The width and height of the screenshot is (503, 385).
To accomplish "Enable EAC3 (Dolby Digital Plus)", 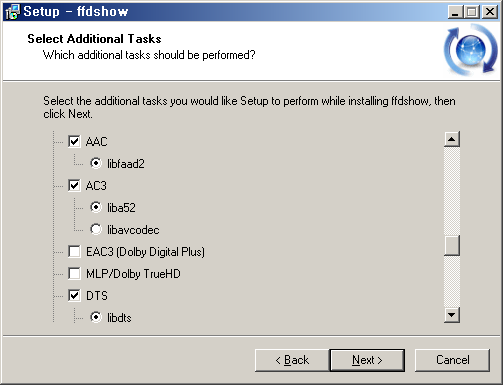I will coord(74,251).
